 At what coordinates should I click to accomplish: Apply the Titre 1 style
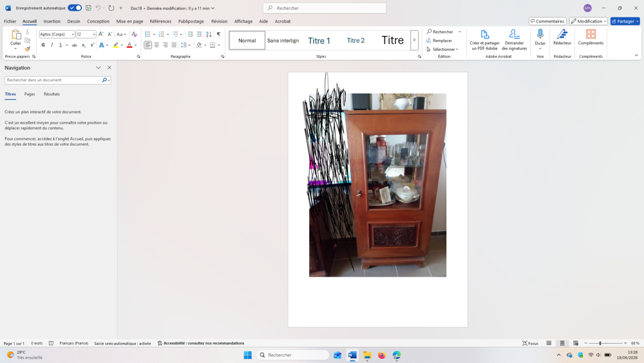pyautogui.click(x=319, y=40)
